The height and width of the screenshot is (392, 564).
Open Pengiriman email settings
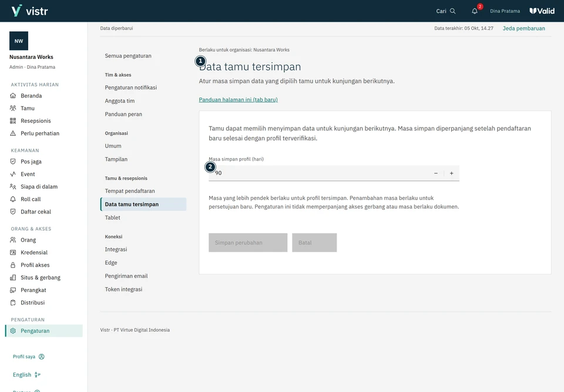[x=126, y=276]
